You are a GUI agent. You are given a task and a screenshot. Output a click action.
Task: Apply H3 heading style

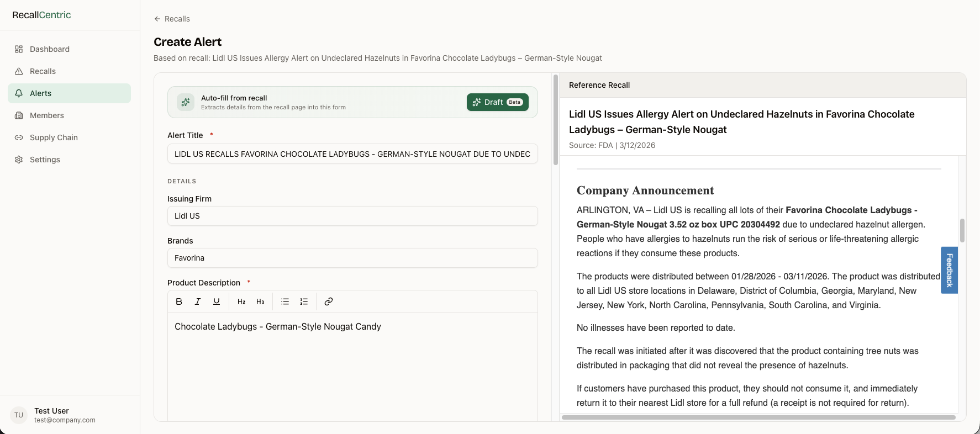[x=260, y=301]
